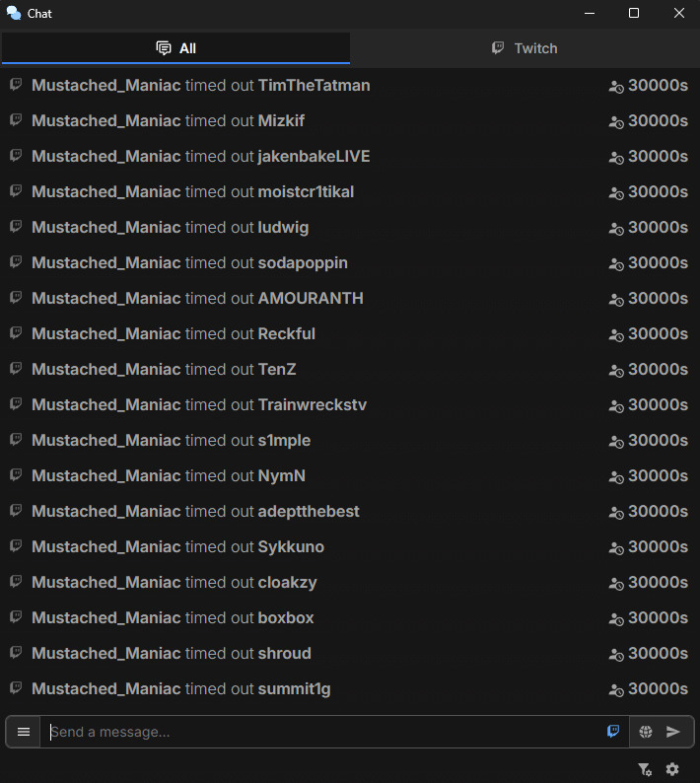The height and width of the screenshot is (783, 700).
Task: Open the emote picker globe icon
Action: (x=646, y=732)
